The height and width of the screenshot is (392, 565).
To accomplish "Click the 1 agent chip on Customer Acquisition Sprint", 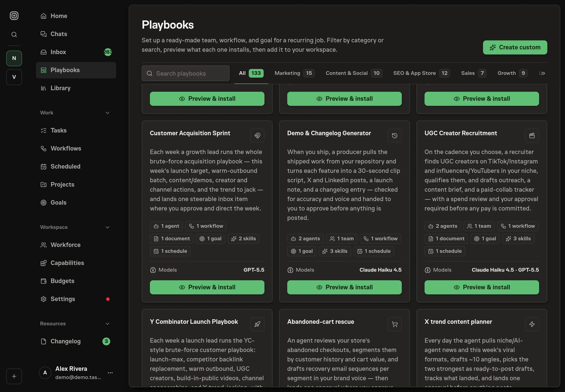I will [x=166, y=226].
